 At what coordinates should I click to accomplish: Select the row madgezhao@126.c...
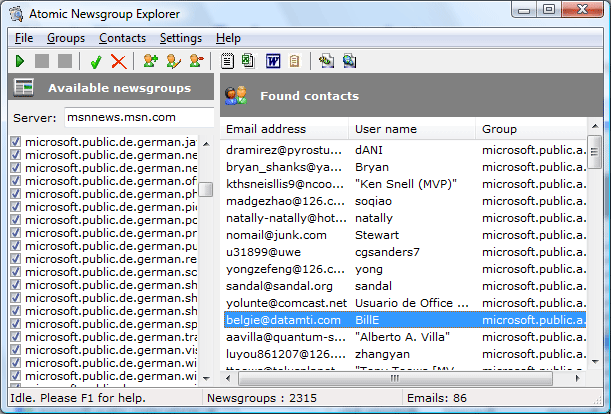(403, 201)
